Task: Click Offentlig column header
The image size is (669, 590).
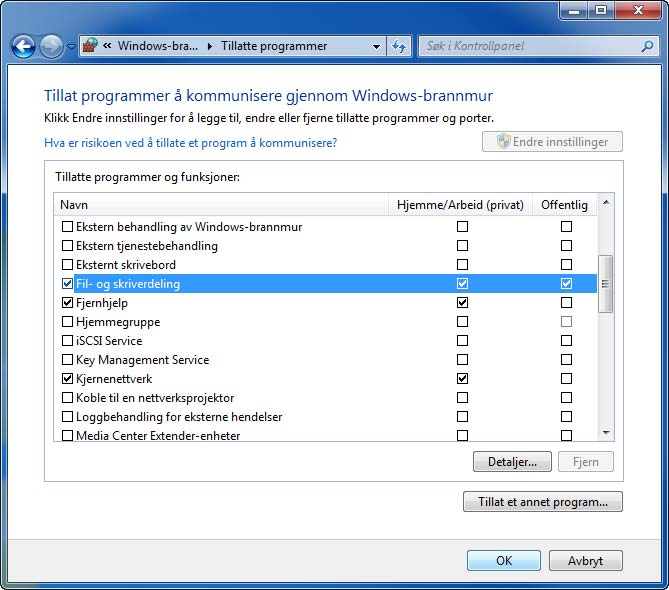Action: (x=564, y=205)
